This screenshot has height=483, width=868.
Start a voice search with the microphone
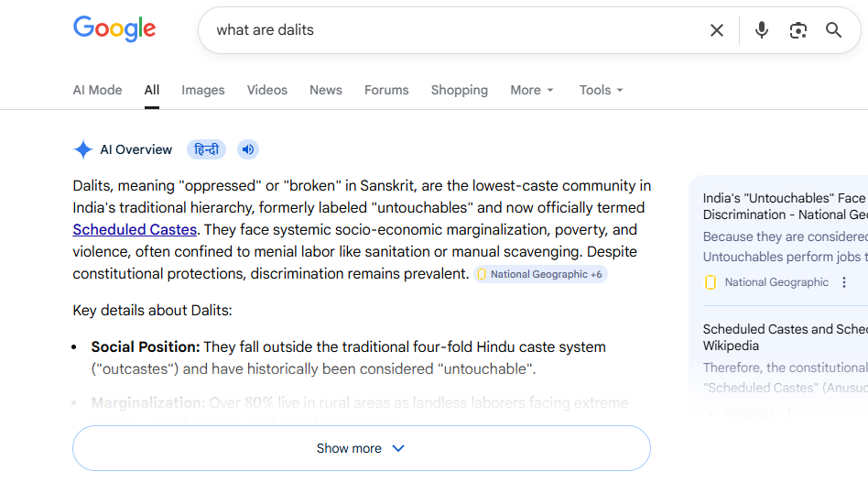click(761, 30)
